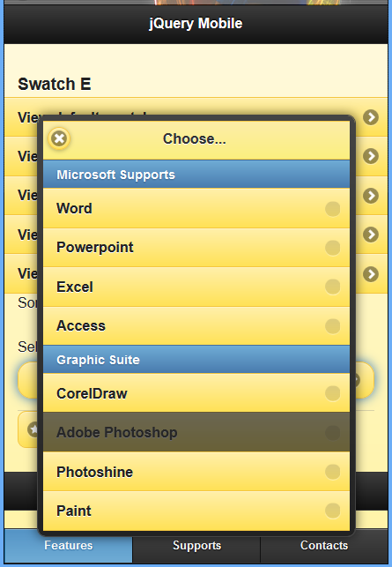Choose CorelDraw in Graphic Suite
Image resolution: width=392 pixels, height=567 pixels.
tap(196, 393)
